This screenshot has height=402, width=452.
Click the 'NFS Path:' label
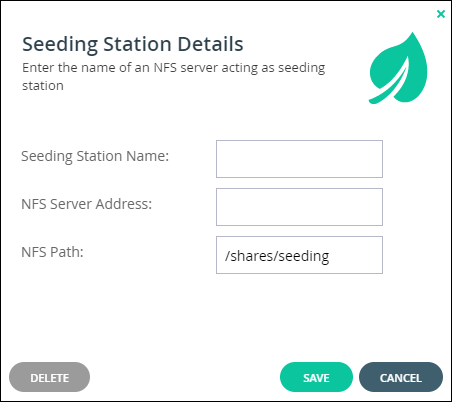[x=52, y=252]
